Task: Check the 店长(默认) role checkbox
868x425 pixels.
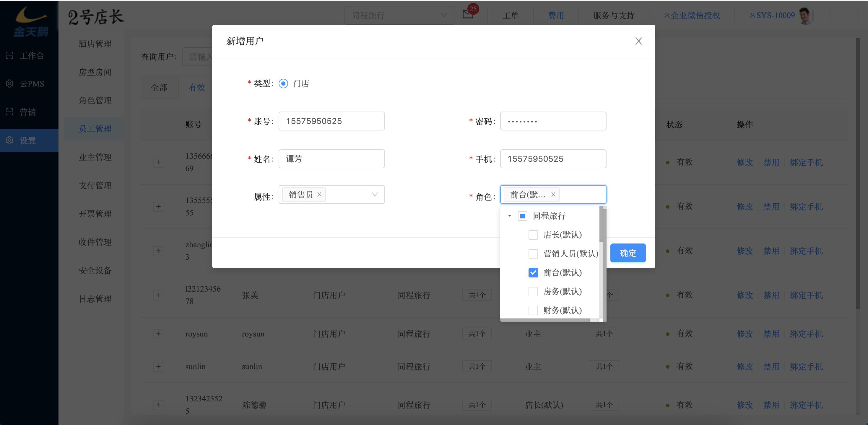Action: tap(533, 235)
